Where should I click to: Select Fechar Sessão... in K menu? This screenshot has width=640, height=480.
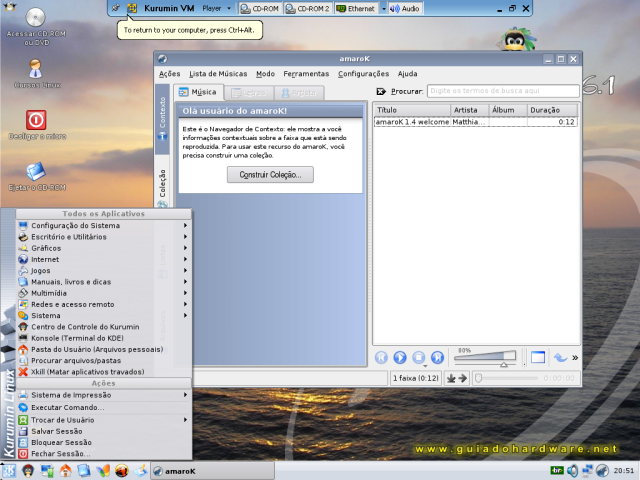104,453
